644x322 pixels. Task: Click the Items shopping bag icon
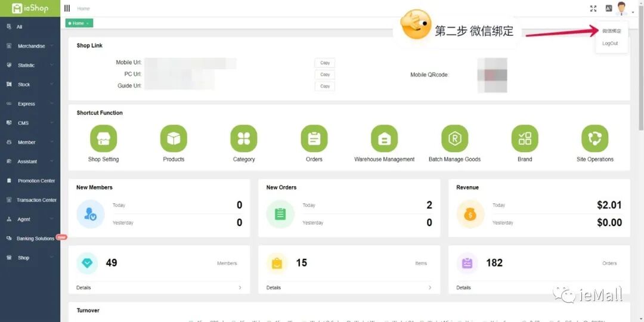tap(277, 264)
